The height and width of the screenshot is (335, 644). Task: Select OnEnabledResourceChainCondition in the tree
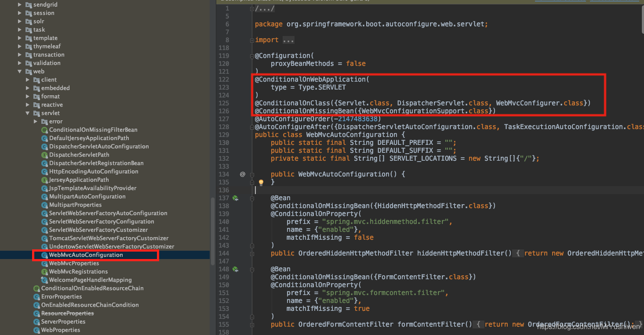pyautogui.click(x=90, y=305)
